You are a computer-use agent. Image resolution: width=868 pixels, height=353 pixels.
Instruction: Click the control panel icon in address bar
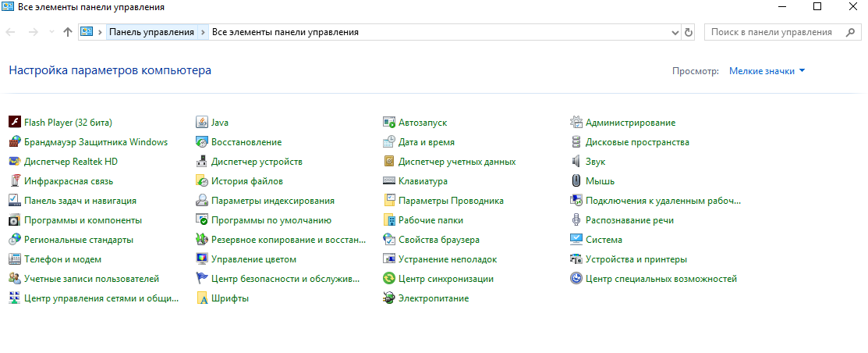coord(87,32)
